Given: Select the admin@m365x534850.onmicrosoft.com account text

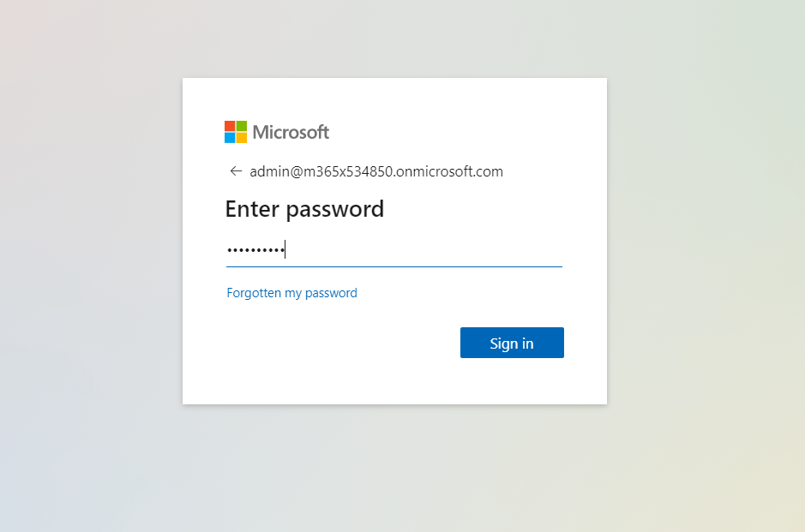Looking at the screenshot, I should (x=376, y=171).
